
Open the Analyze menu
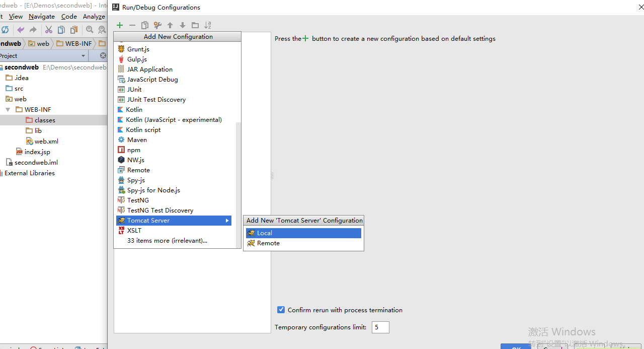pos(94,16)
